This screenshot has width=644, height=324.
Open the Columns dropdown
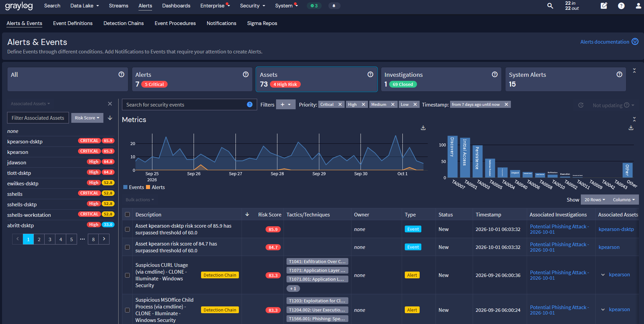pos(624,200)
